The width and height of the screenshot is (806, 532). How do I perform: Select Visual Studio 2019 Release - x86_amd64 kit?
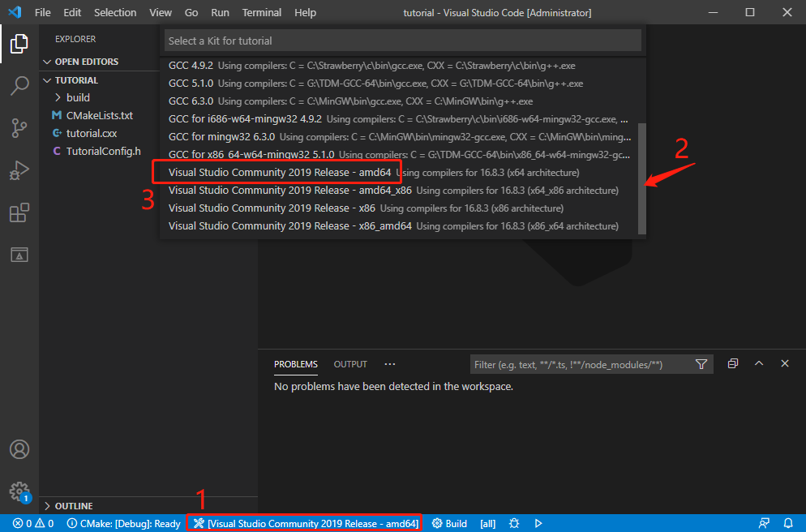coord(399,226)
